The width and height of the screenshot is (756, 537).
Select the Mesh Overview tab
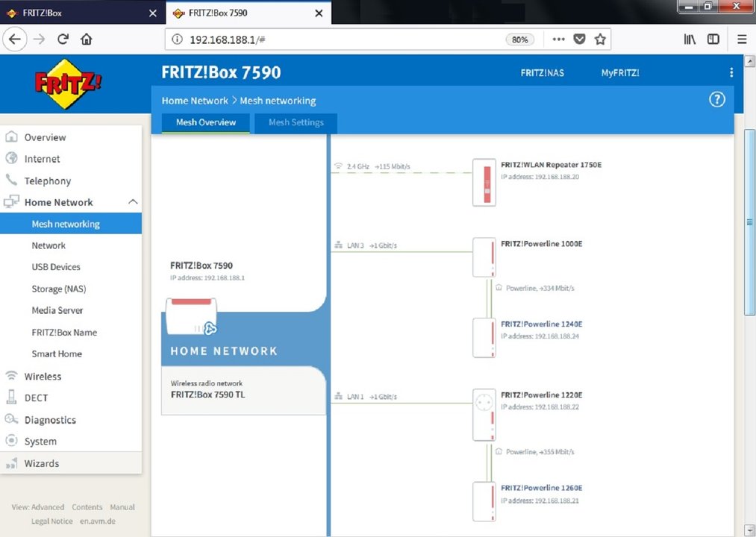[206, 122]
